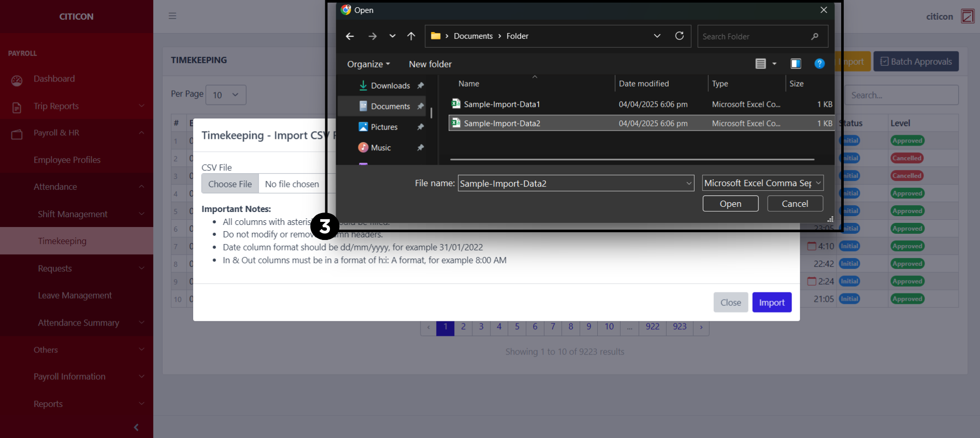
Task: Expand Attendance Summary submenu
Action: (x=77, y=322)
